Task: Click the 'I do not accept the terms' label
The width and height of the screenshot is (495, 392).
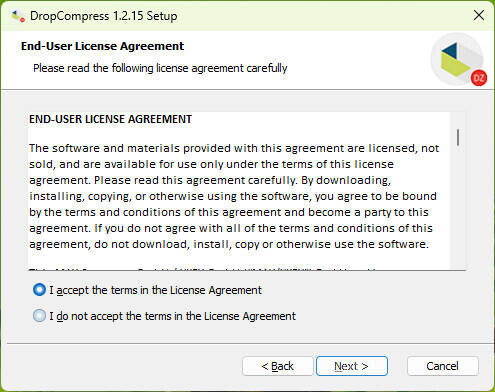Action: pos(172,316)
